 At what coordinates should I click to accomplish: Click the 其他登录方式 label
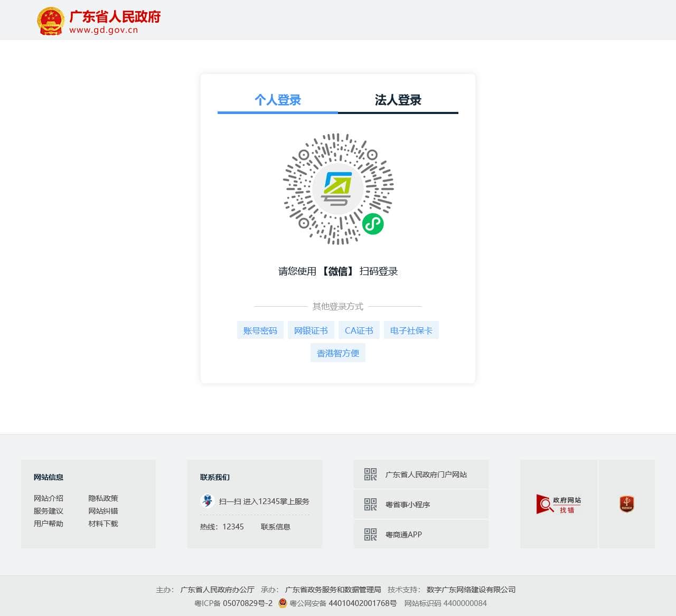(338, 306)
